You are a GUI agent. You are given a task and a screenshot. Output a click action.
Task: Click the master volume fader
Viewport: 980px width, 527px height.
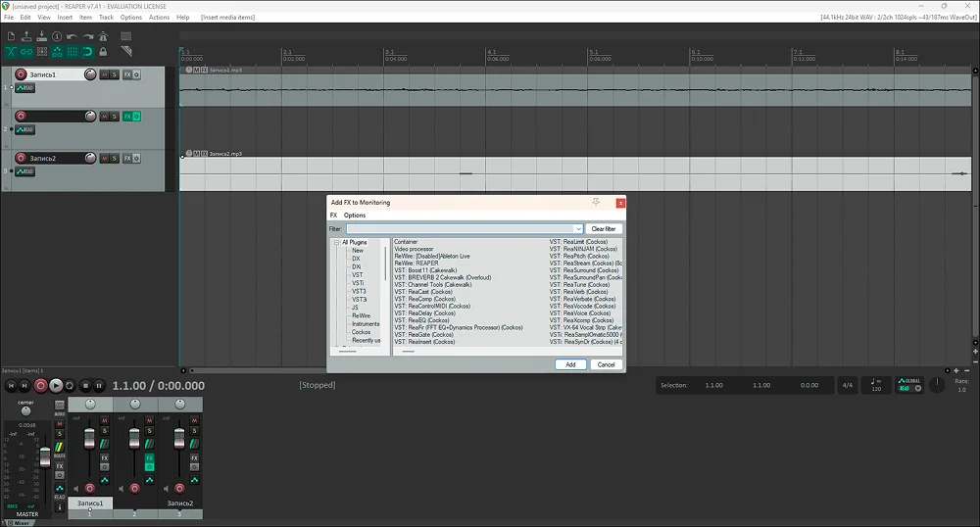tap(45, 457)
